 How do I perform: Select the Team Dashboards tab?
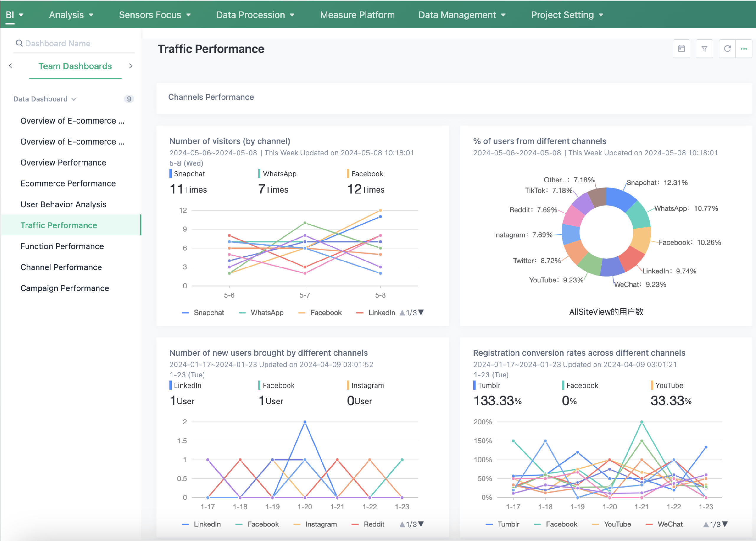tap(75, 66)
